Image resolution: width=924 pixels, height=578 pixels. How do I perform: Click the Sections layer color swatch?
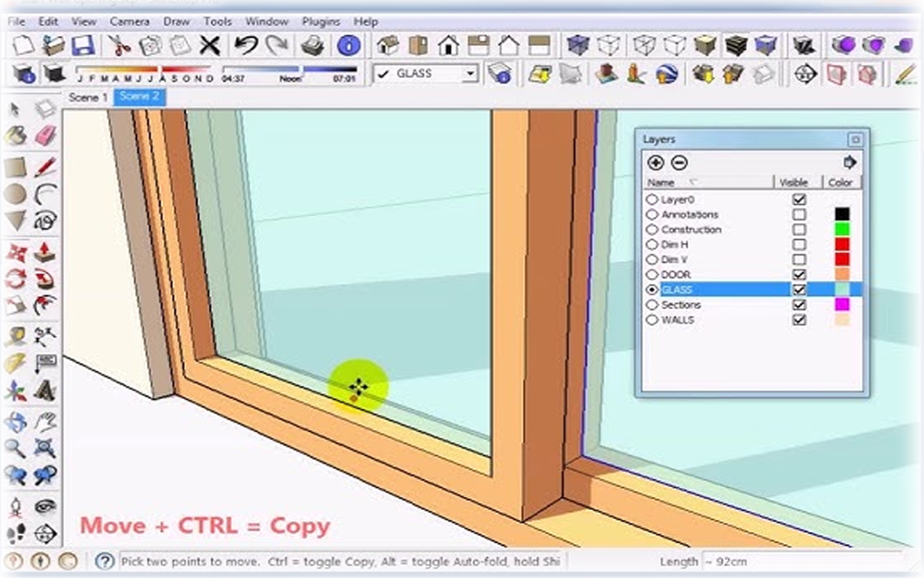[843, 305]
